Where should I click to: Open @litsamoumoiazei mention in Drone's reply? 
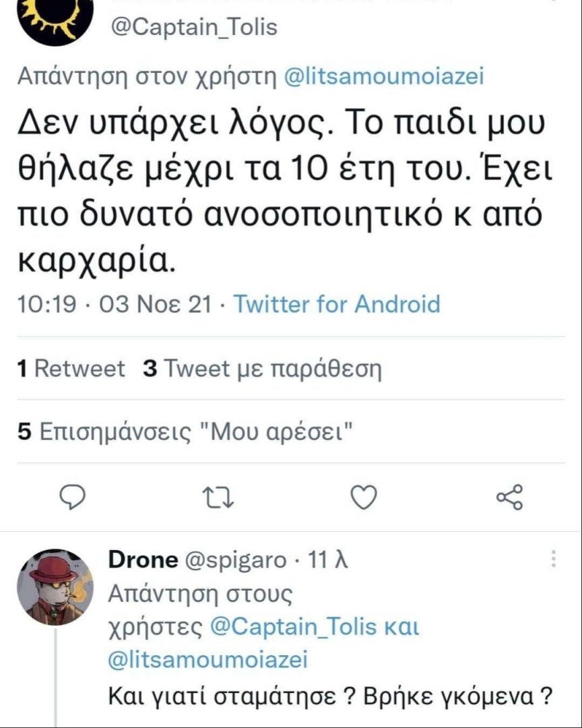click(x=207, y=657)
